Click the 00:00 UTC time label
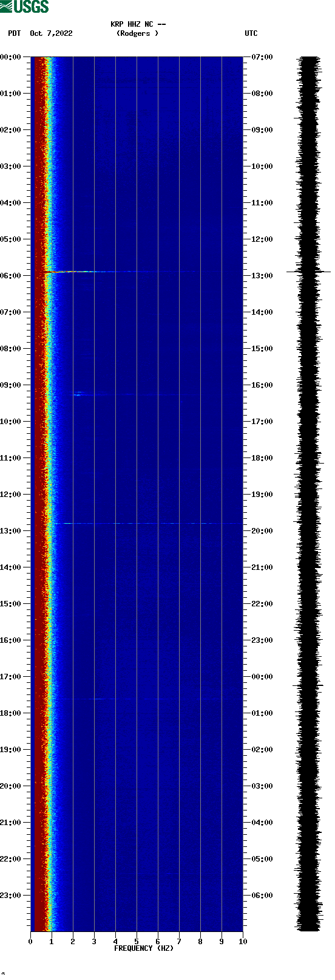This screenshot has width=335, height=980. coord(262,677)
